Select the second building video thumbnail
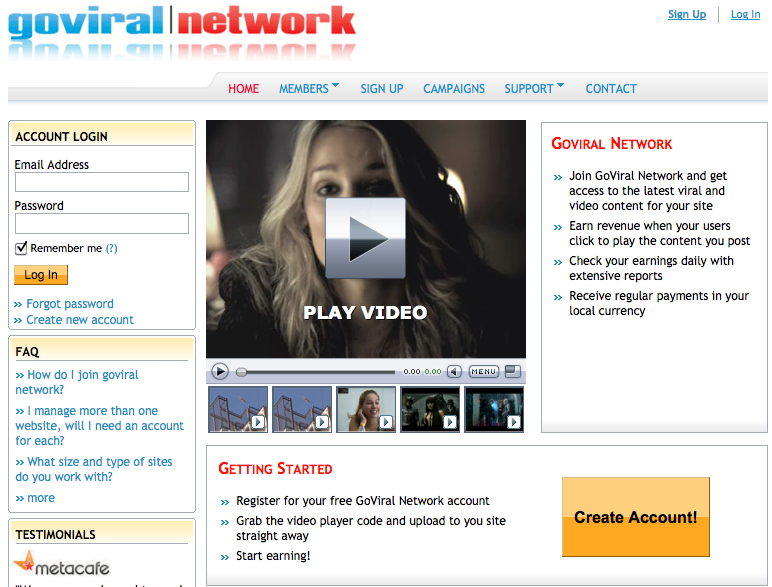Viewport: 772px width, 587px height. click(302, 409)
